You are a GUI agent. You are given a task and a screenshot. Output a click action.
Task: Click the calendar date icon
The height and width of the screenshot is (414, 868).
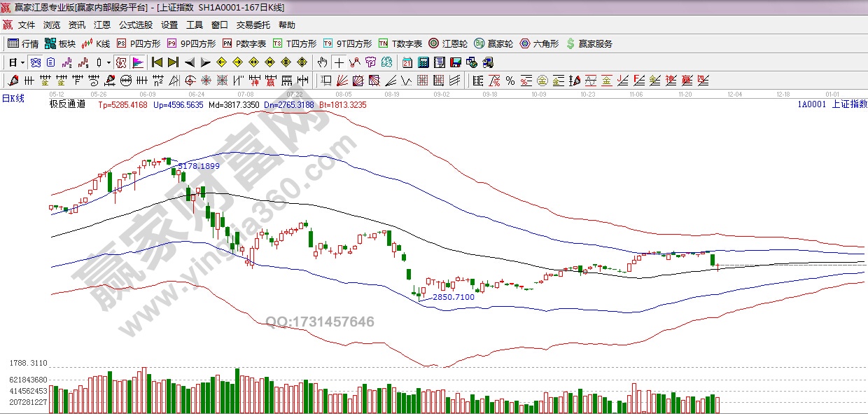click(x=407, y=62)
